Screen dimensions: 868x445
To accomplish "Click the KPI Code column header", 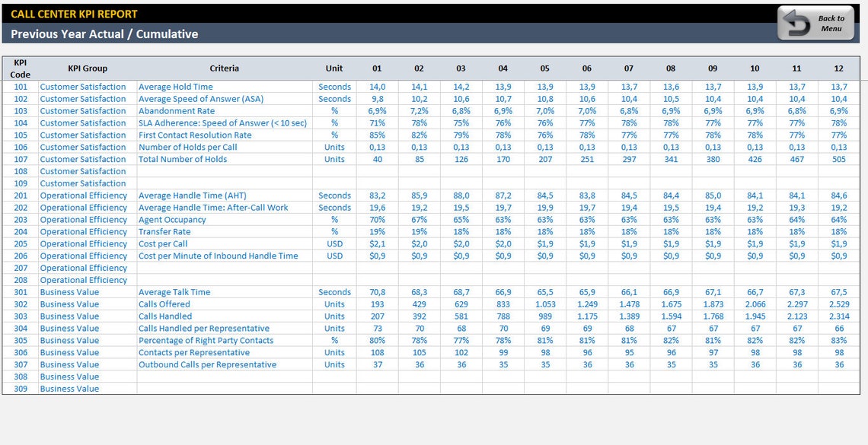I will click(x=19, y=67).
